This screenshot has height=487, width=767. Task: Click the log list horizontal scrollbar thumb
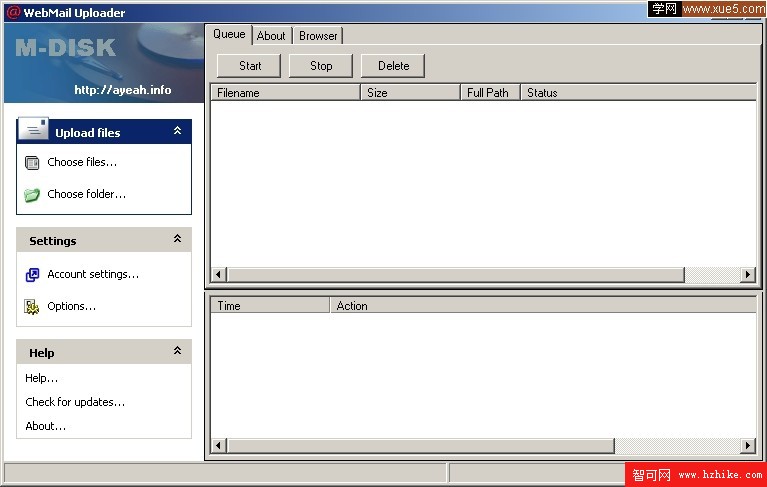(x=420, y=445)
